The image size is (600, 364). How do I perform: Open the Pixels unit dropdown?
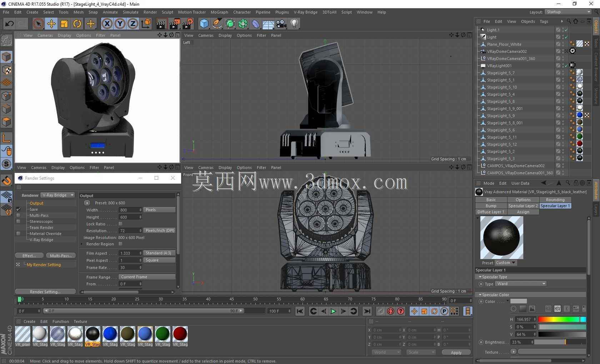tap(159, 210)
